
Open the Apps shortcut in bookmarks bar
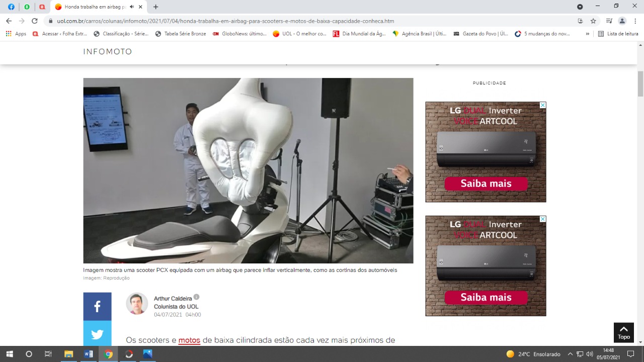point(16,34)
